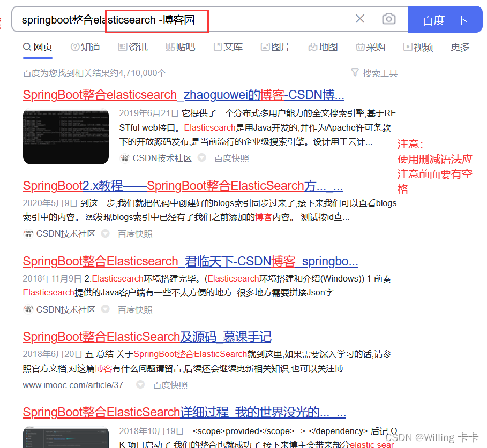487x448 pixels.
Task: Expand dropdown arrow under the 2018年11月9日 result
Action: click(x=106, y=309)
